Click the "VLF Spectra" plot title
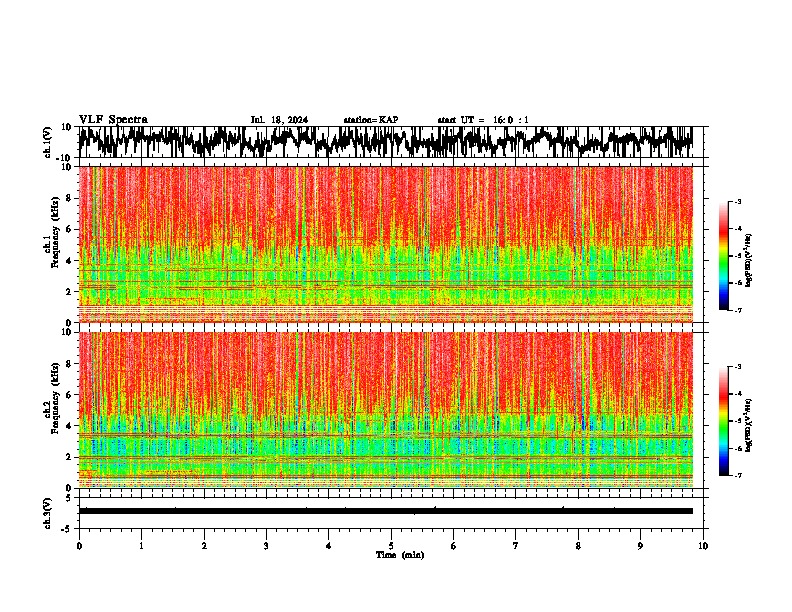Viewport: 792px width, 612px height. [x=113, y=120]
